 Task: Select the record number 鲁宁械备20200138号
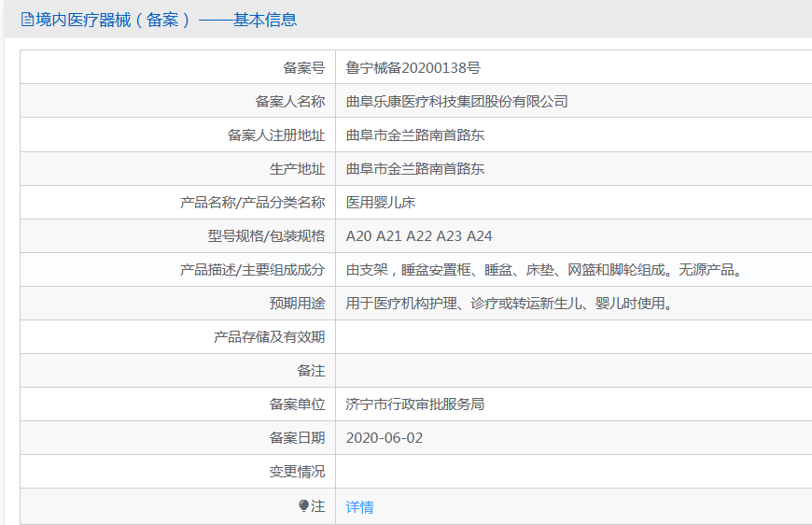tap(413, 67)
